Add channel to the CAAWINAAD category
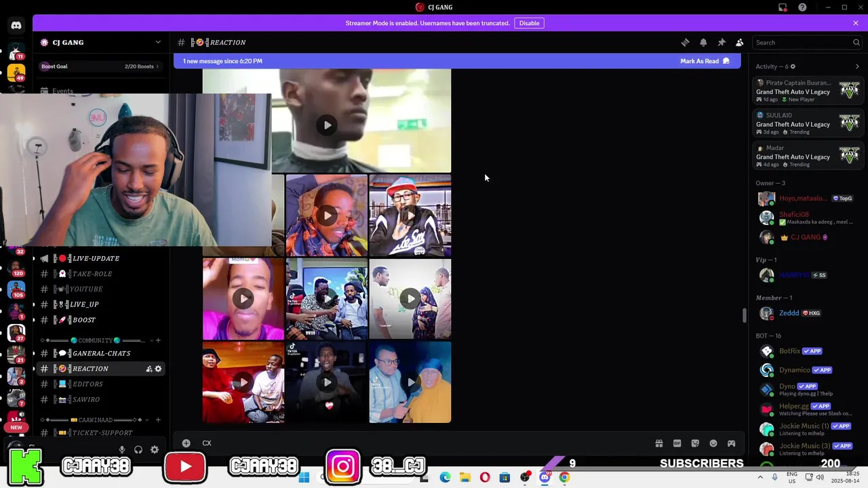This screenshot has width=868, height=488. (x=158, y=420)
